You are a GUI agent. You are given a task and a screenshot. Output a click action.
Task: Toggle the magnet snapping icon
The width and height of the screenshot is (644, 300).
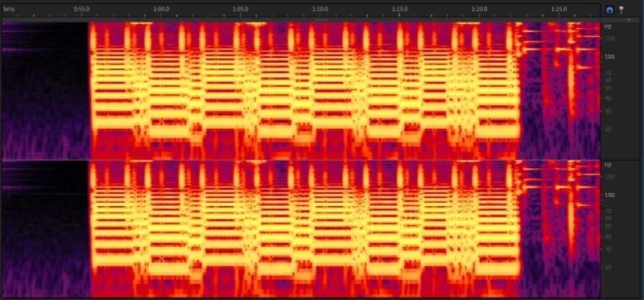tap(609, 10)
